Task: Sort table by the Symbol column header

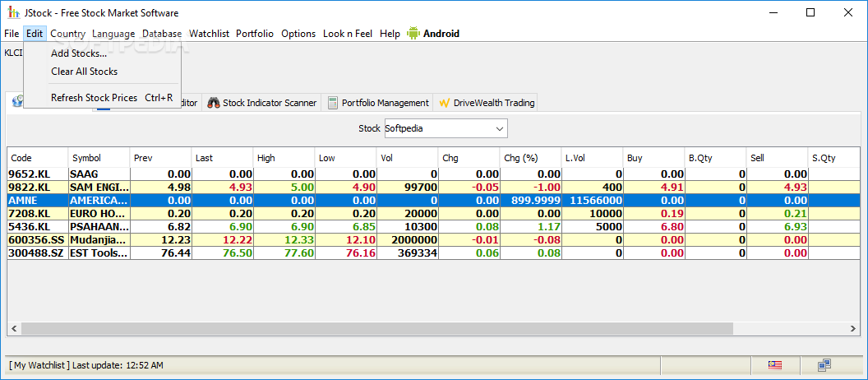Action: coord(99,158)
